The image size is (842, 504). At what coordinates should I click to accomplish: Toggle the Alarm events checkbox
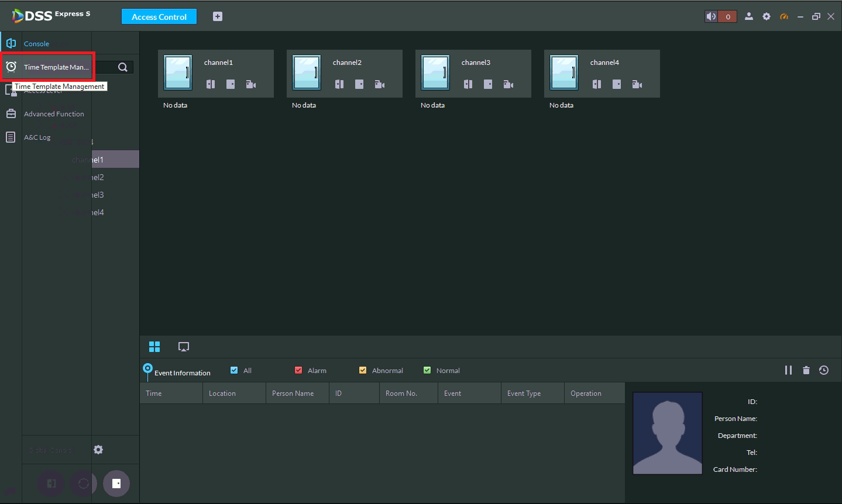[298, 370]
